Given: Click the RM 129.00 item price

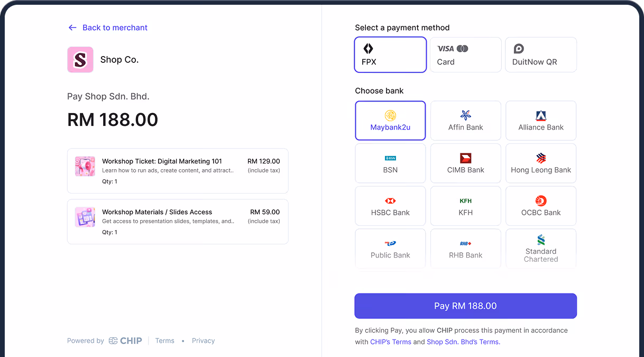Looking at the screenshot, I should (264, 161).
